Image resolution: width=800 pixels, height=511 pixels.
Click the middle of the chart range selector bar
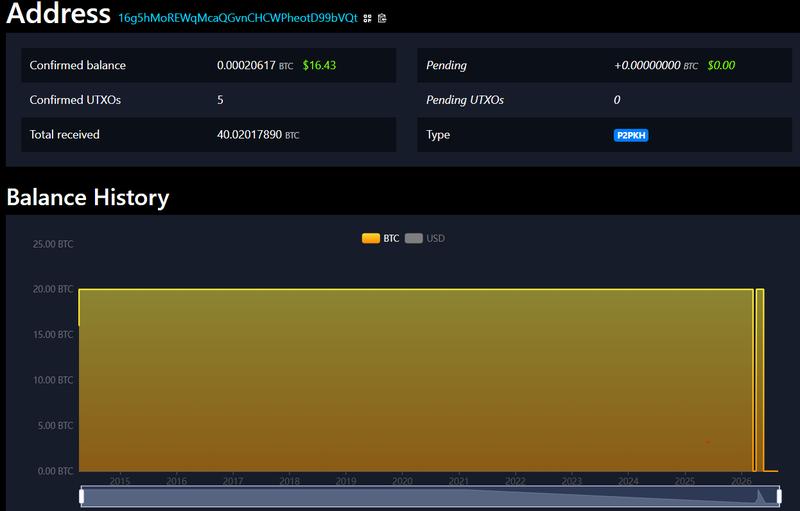[x=430, y=496]
